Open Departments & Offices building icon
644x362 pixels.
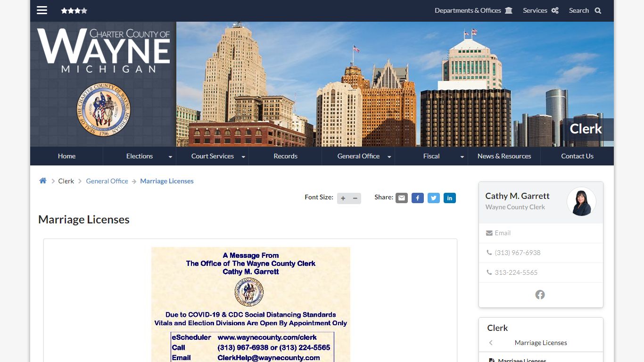point(509,10)
